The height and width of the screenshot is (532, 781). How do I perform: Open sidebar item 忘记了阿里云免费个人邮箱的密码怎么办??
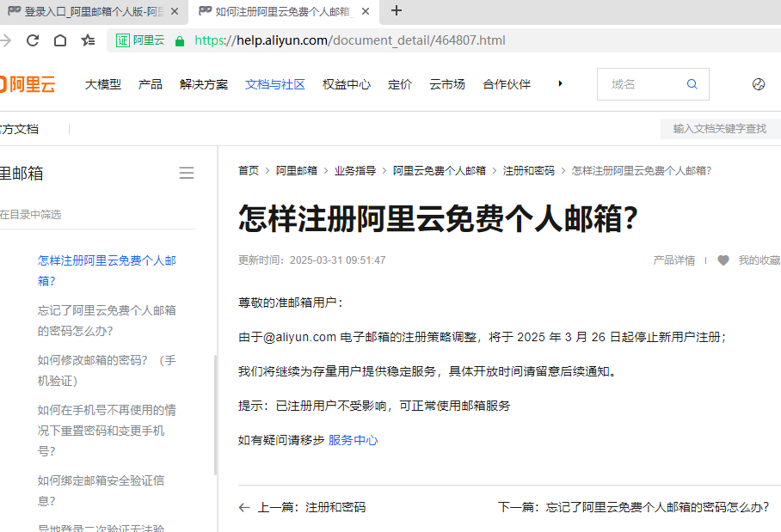click(x=108, y=321)
